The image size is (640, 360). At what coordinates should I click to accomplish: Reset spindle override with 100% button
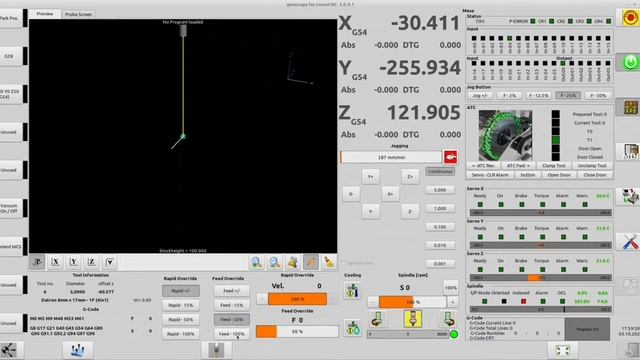tap(451, 287)
